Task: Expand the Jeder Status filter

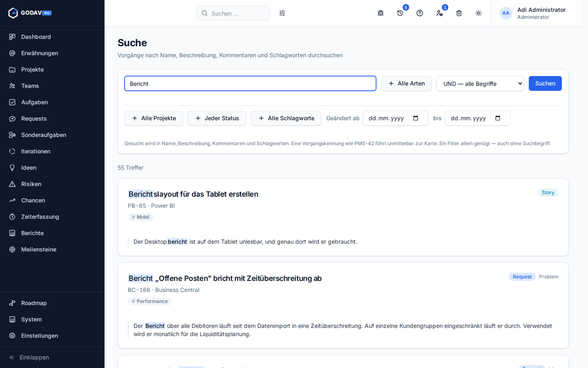Action: tap(217, 118)
